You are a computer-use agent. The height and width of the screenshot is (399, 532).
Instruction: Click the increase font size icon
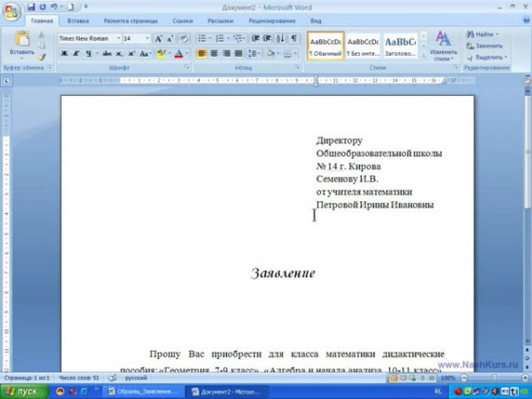coord(158,39)
